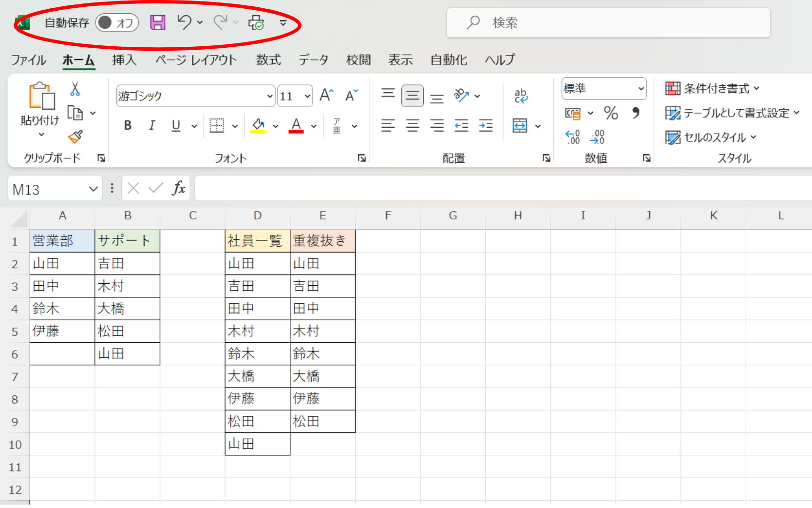Screen dimensions: 812x508
Task: Redo the last undone action
Action: (220, 22)
